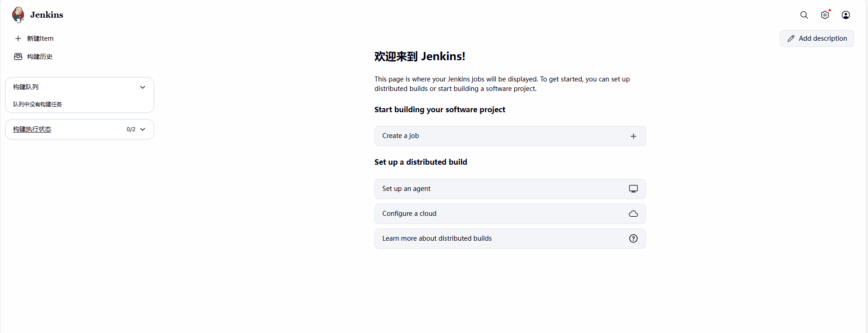The image size is (868, 333).
Task: Click the question mark help icon
Action: (x=633, y=238)
